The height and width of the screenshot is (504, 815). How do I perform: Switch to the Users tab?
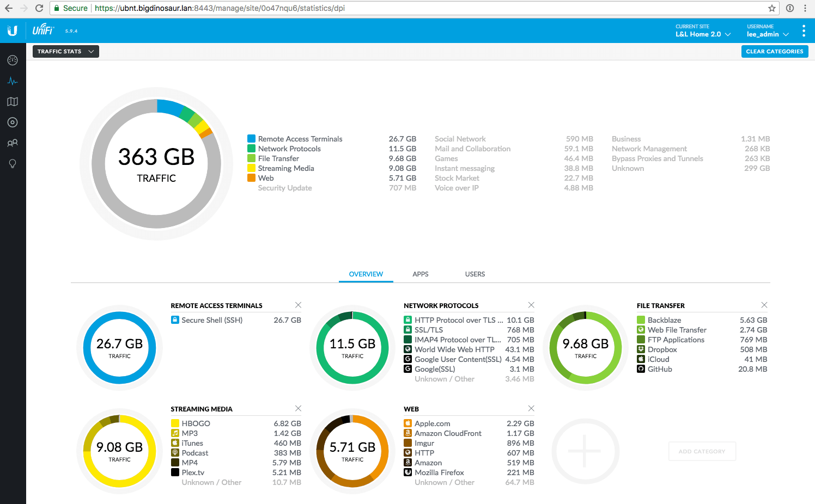475,274
